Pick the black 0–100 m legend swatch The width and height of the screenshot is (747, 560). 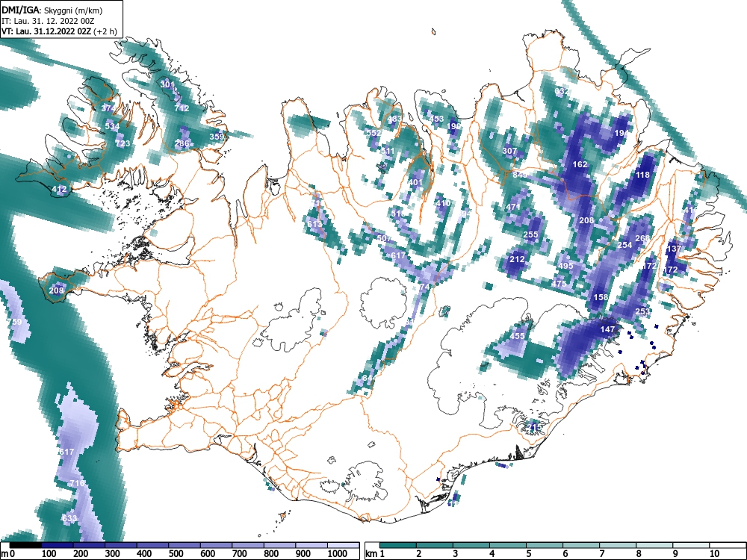[x=25, y=545]
